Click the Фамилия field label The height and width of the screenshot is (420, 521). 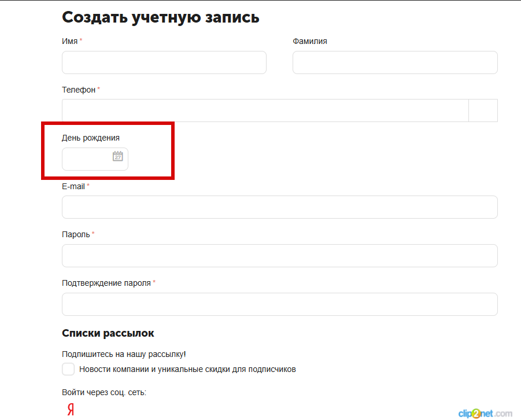click(x=310, y=41)
